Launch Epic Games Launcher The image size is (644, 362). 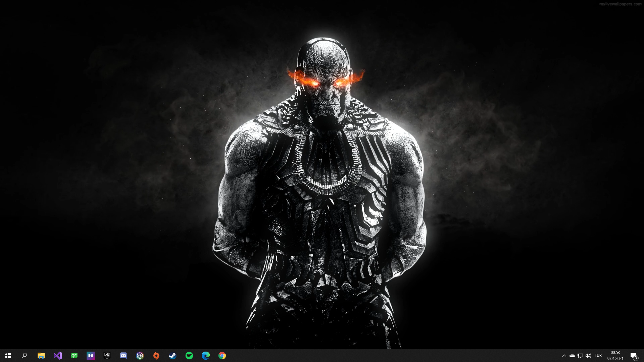(x=107, y=355)
